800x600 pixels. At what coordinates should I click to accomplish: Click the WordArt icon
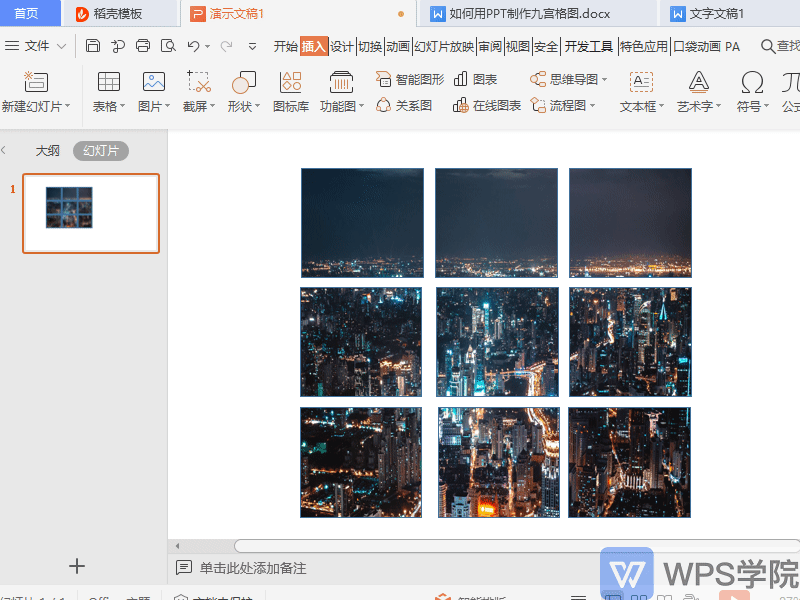point(698,82)
